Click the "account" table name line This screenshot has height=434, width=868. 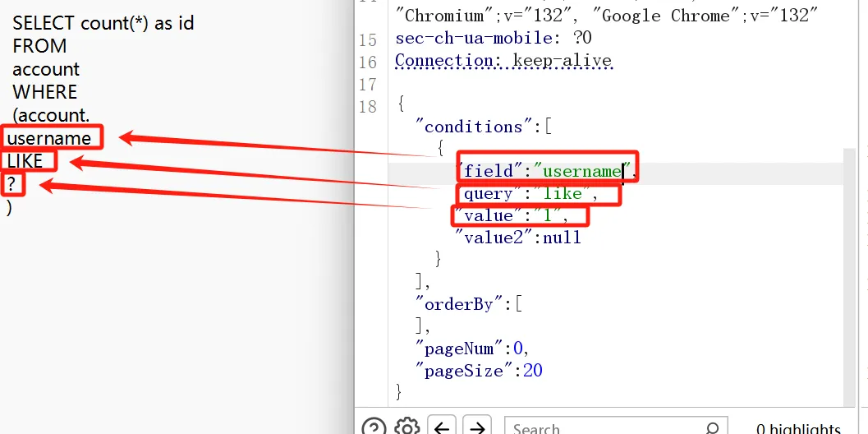[46, 69]
